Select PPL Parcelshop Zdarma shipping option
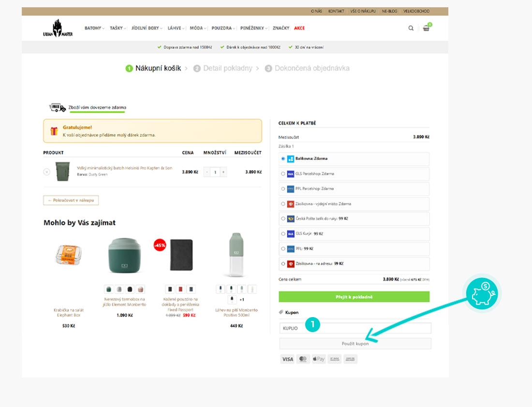Image resolution: width=532 pixels, height=407 pixels. click(x=283, y=189)
